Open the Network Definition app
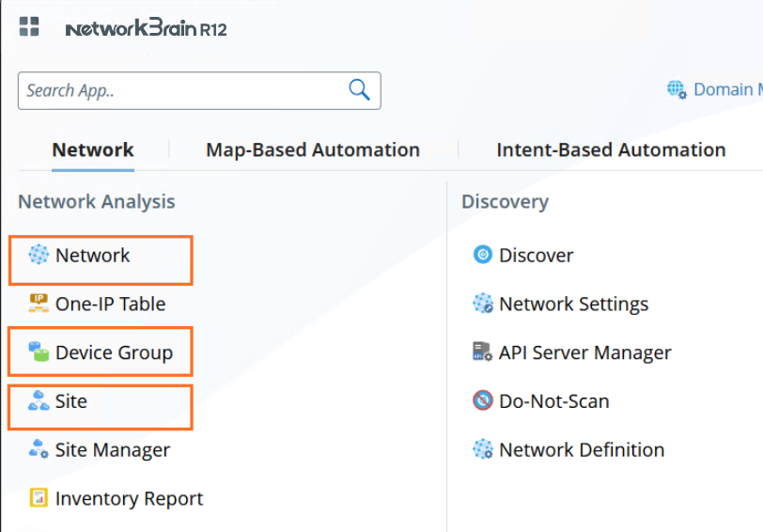763x532 pixels. [581, 450]
